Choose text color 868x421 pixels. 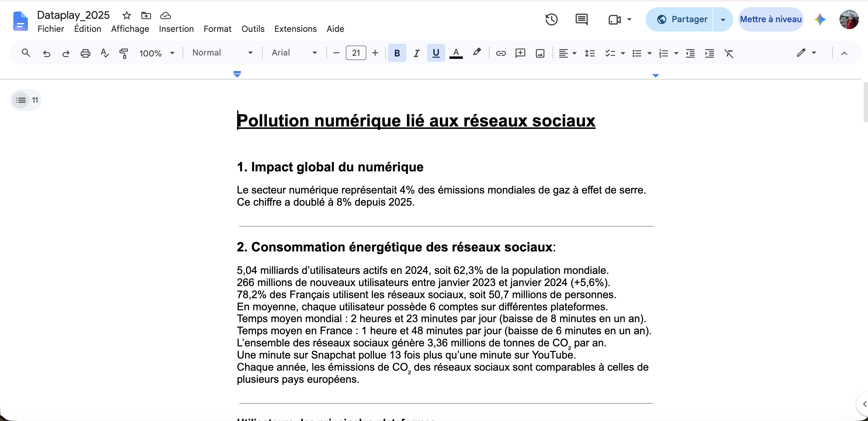coord(456,53)
